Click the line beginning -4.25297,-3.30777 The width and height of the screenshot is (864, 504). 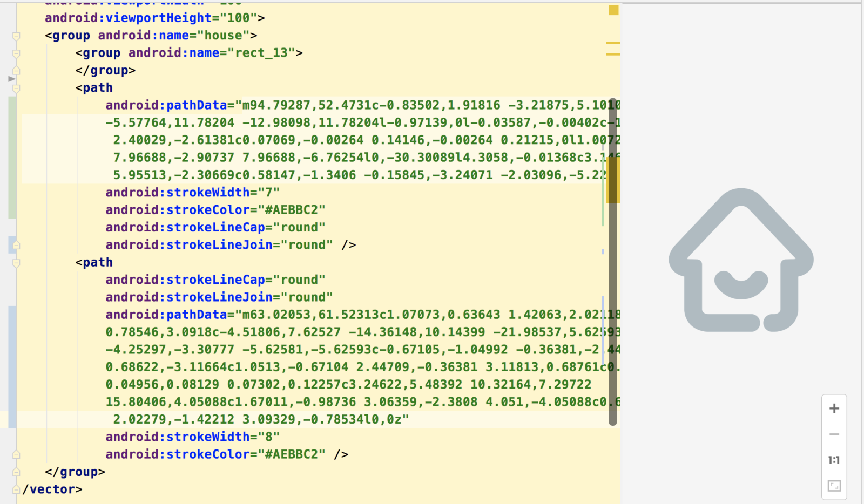click(x=363, y=350)
